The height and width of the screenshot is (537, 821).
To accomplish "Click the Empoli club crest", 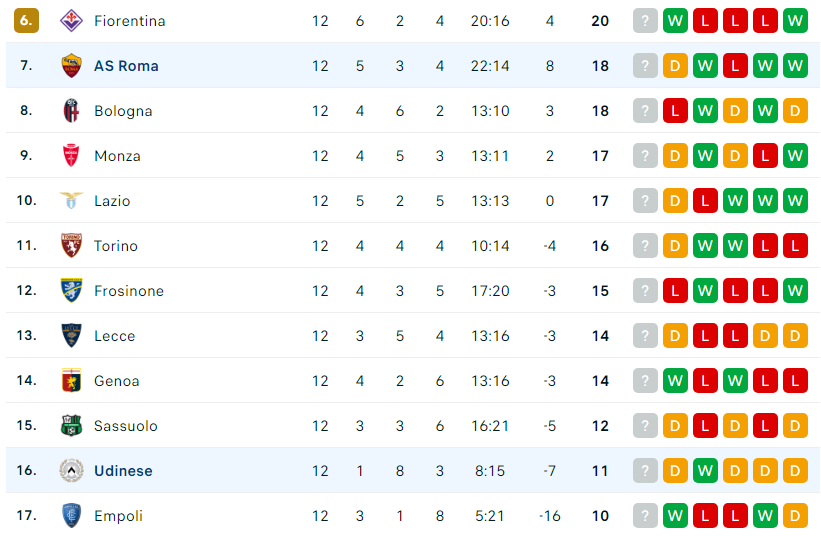I will pos(71,516).
